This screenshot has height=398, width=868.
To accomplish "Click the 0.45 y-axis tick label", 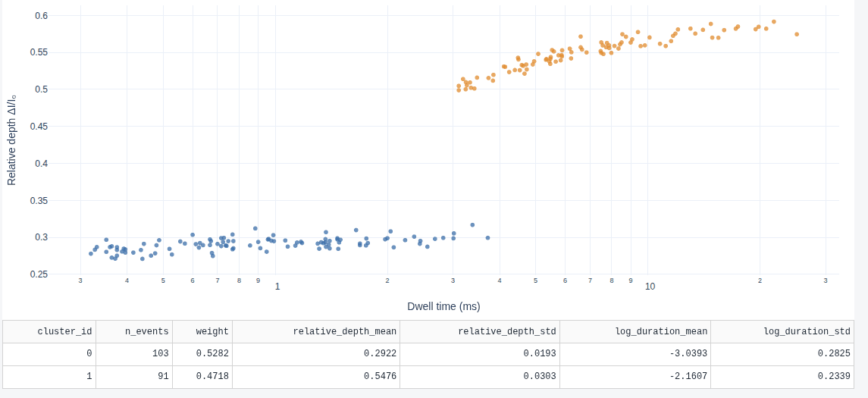I will click(40, 126).
